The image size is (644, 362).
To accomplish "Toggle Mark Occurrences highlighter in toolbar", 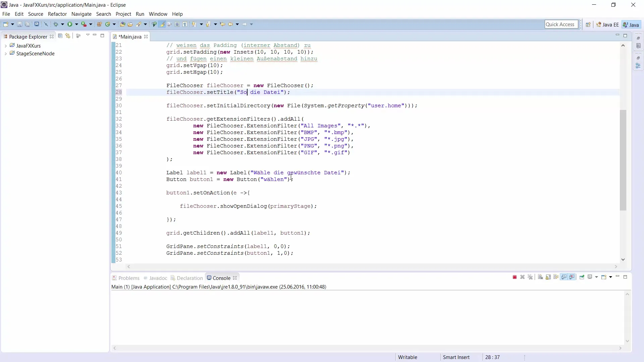I will [x=162, y=24].
